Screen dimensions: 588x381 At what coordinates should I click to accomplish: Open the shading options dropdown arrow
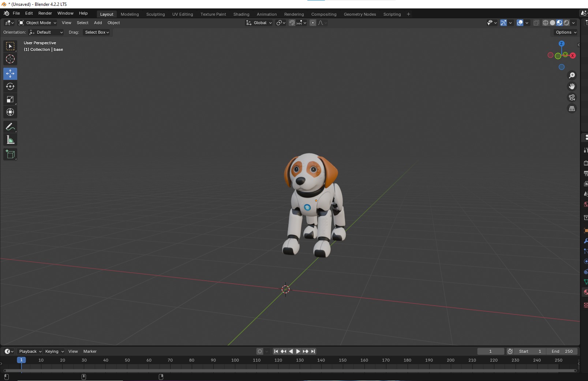point(573,23)
